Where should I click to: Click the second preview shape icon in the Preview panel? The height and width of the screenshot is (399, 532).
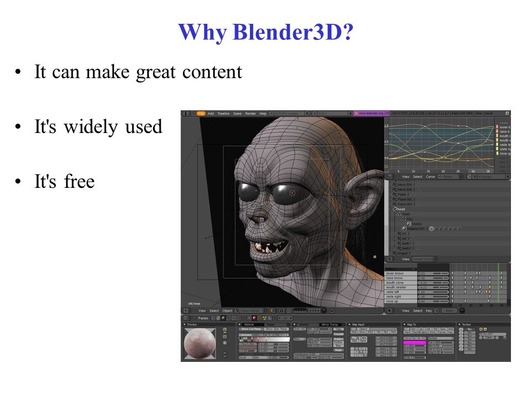pyautogui.click(x=224, y=333)
